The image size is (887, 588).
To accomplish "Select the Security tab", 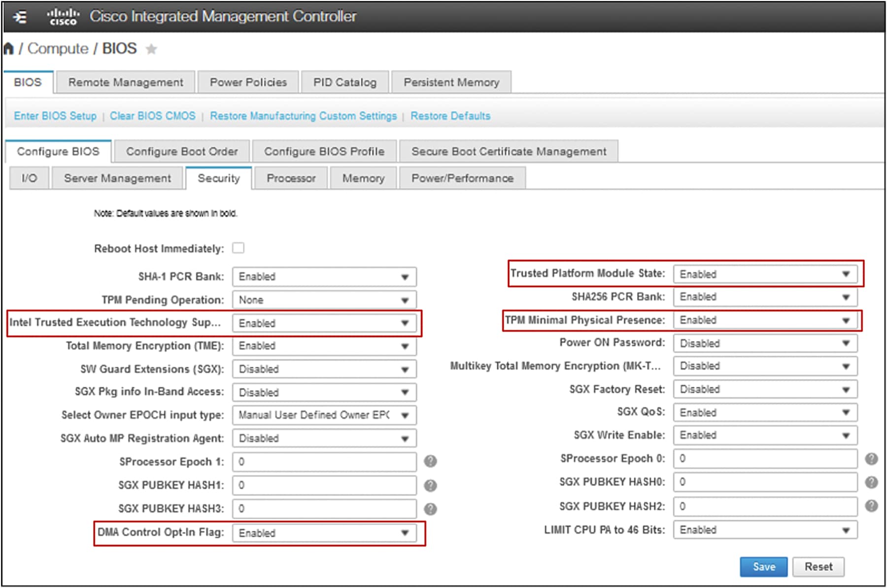I will tap(219, 178).
